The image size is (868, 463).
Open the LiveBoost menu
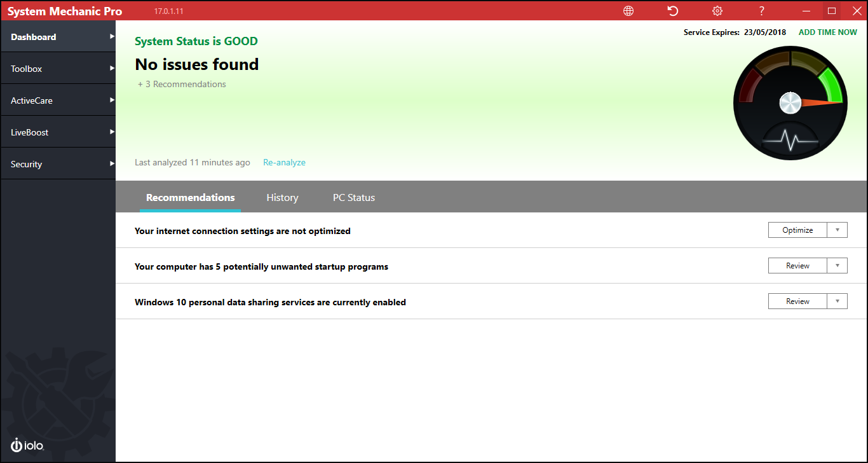coord(58,132)
